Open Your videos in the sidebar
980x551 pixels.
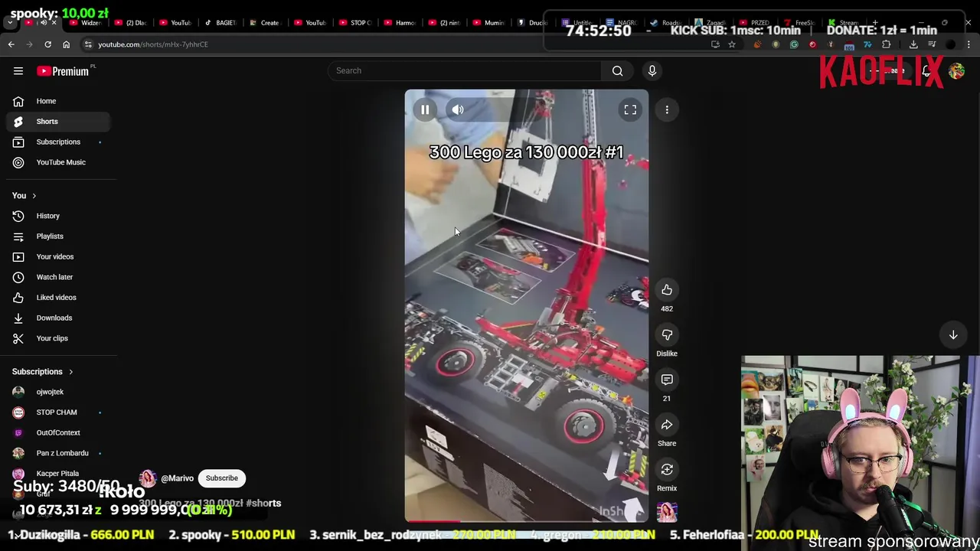coord(58,256)
